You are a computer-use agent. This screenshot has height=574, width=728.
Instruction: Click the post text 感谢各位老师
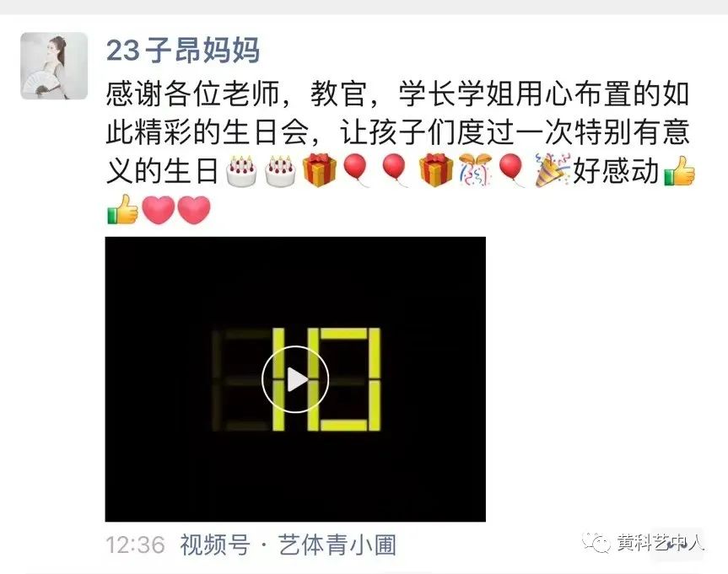click(x=192, y=94)
